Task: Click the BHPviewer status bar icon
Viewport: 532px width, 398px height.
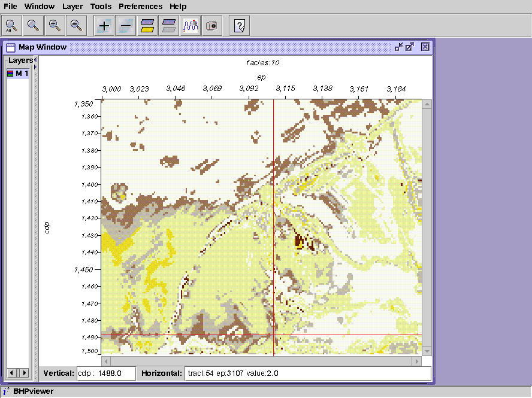Action: point(6,391)
